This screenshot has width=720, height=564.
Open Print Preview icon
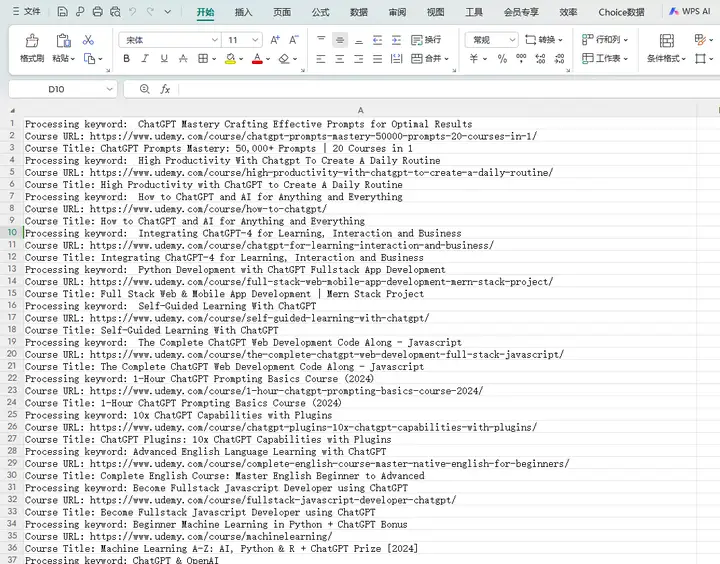(x=115, y=11)
